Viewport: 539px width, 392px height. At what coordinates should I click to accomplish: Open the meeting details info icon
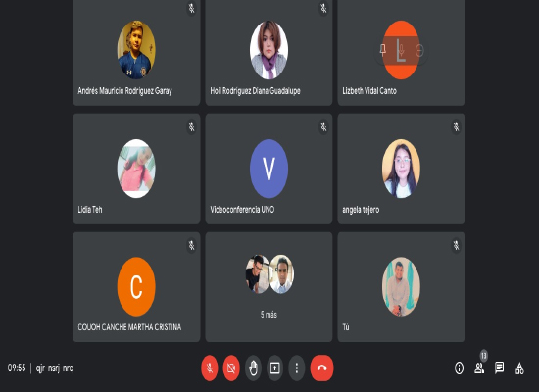coord(459,367)
